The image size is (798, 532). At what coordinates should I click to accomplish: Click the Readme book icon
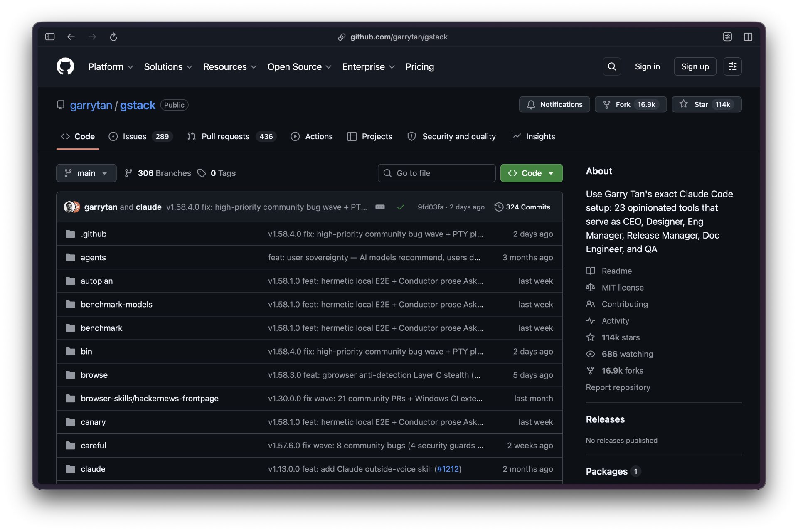click(591, 271)
